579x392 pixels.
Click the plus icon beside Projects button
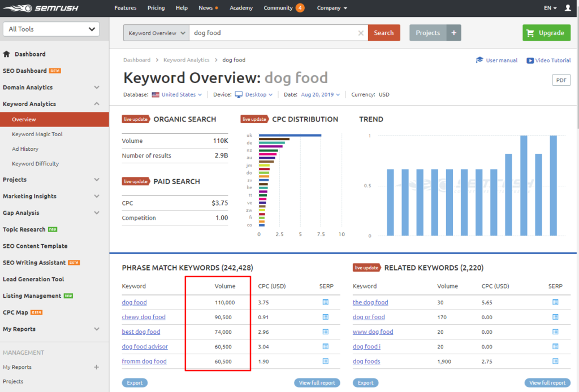pos(453,33)
